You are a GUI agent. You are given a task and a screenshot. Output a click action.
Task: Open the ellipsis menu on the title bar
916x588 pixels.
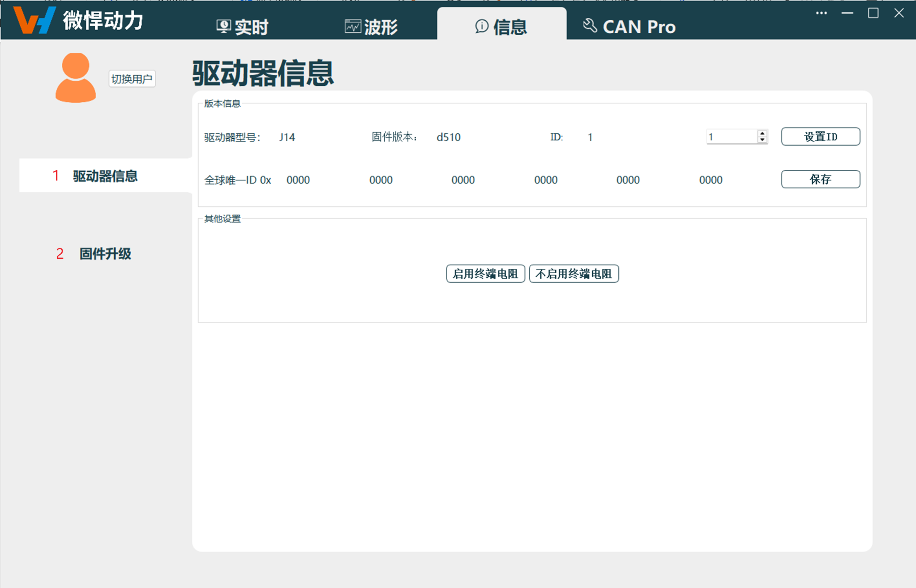click(821, 12)
